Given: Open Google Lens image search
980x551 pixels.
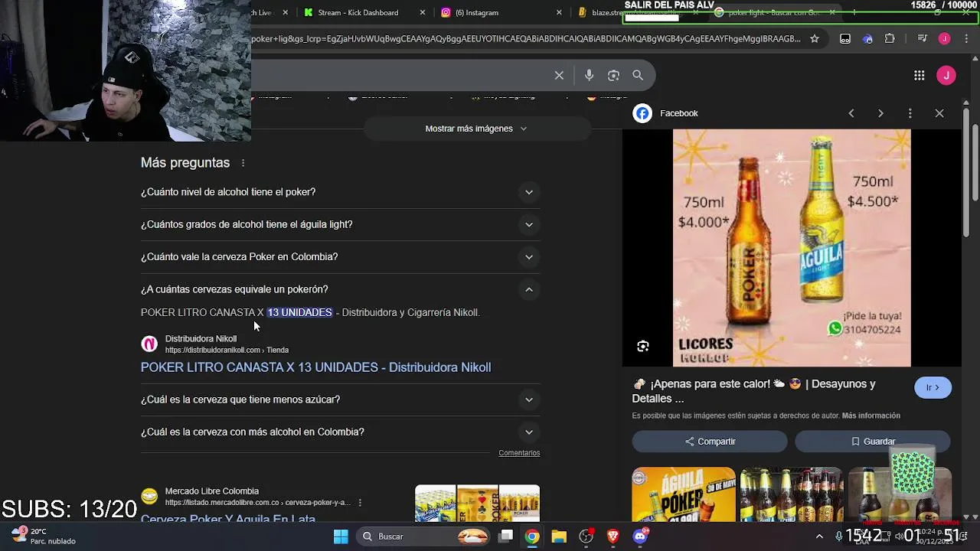Looking at the screenshot, I should tap(613, 75).
